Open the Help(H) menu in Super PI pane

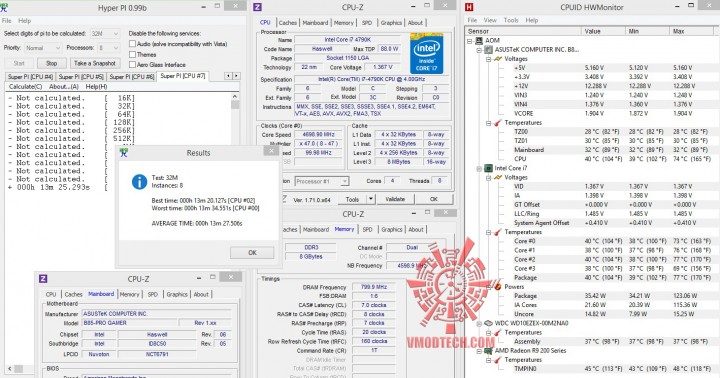click(96, 86)
